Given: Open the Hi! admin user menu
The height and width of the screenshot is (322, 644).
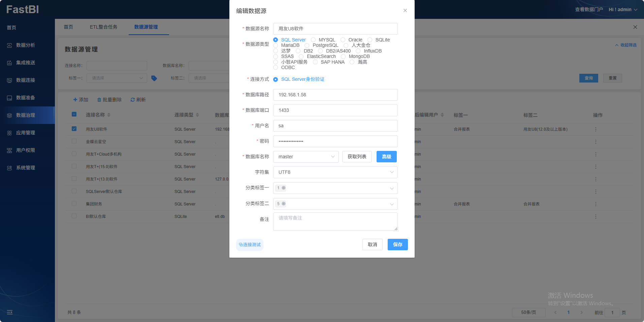Looking at the screenshot, I should click(623, 9).
